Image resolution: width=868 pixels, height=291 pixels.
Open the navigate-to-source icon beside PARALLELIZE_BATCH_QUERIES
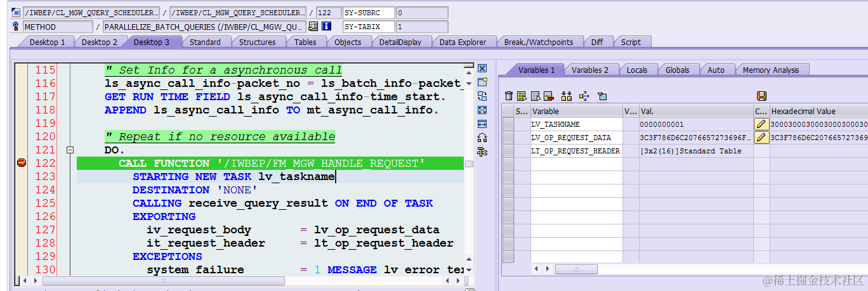click(x=313, y=27)
